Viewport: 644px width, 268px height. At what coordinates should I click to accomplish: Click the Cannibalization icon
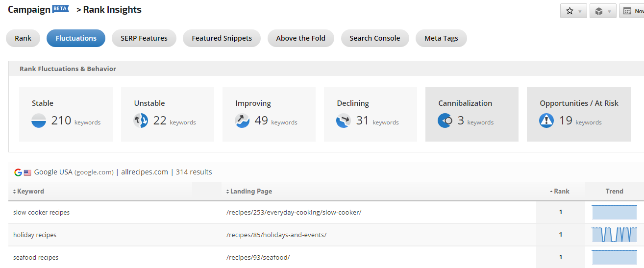point(445,121)
